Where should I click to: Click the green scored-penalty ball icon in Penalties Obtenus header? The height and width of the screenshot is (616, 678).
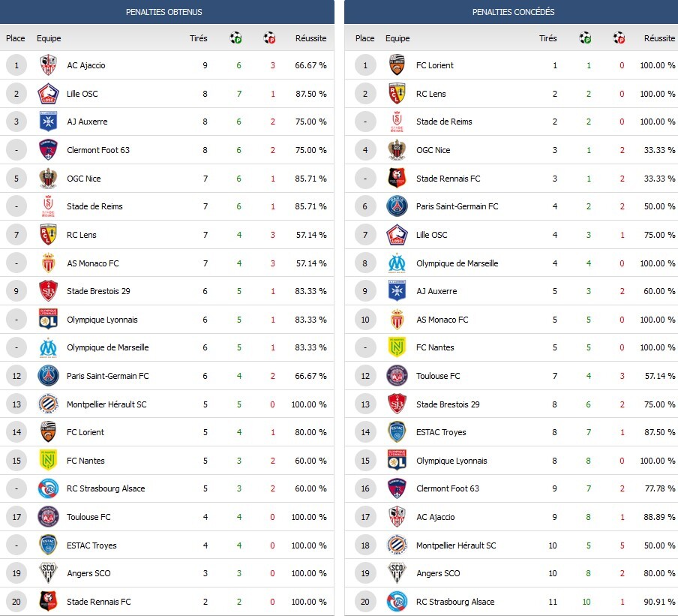click(235, 38)
